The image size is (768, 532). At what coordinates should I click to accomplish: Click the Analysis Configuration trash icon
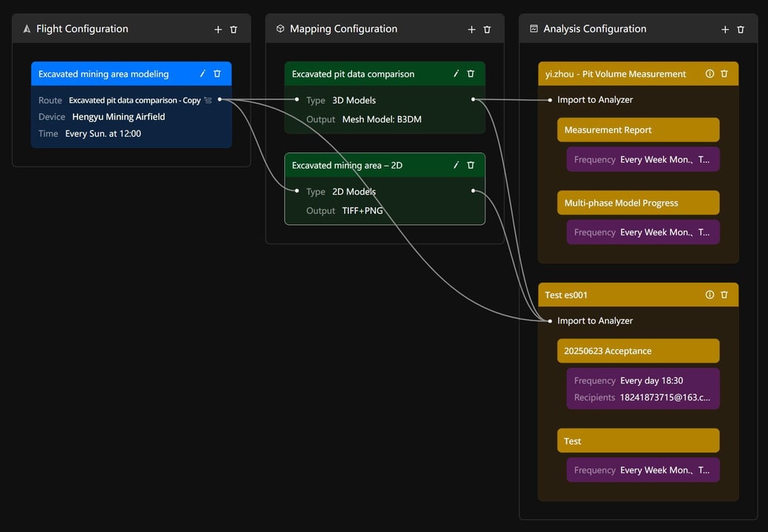(741, 30)
